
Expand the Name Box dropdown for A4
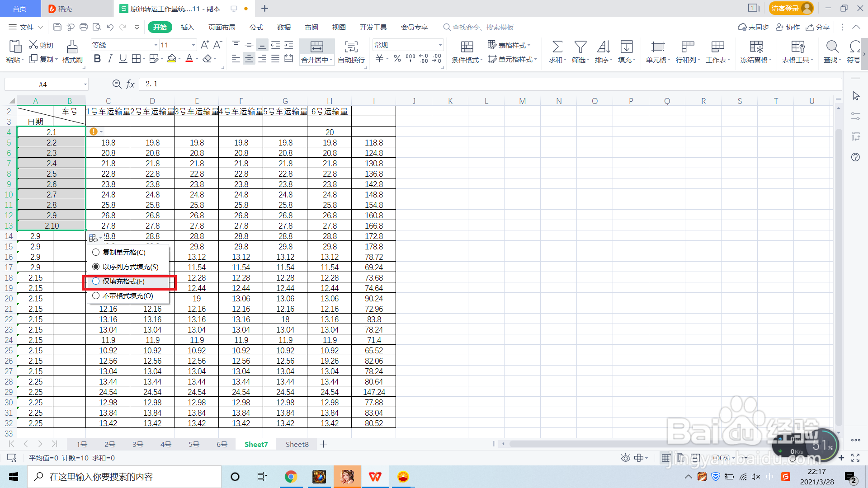pos(85,84)
